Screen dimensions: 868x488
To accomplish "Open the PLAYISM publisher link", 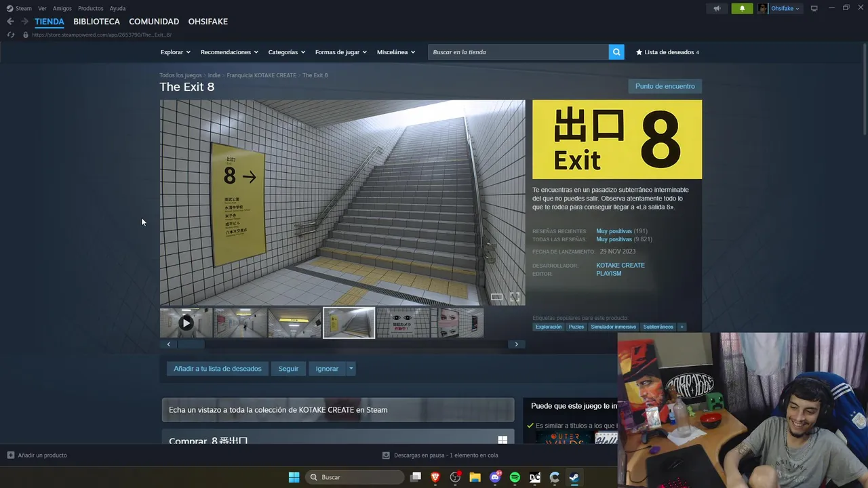I will (608, 274).
